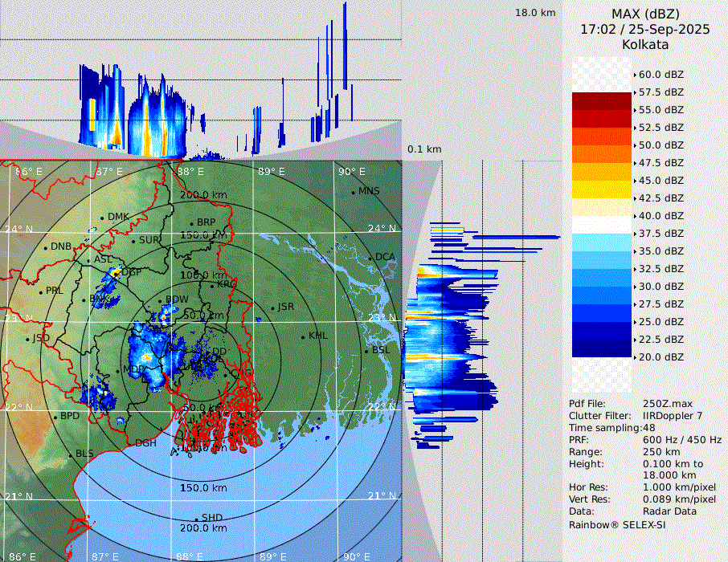Image resolution: width=728 pixels, height=562 pixels.
Task: Click the KHL station marker
Action: coord(303,336)
